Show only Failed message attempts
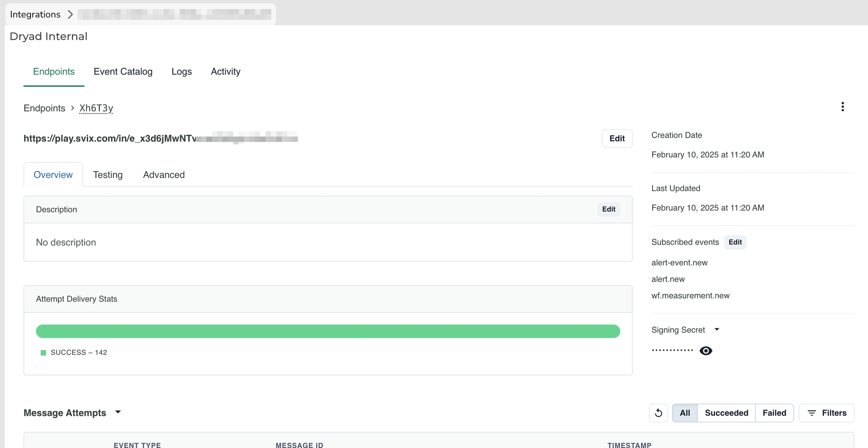 [774, 413]
